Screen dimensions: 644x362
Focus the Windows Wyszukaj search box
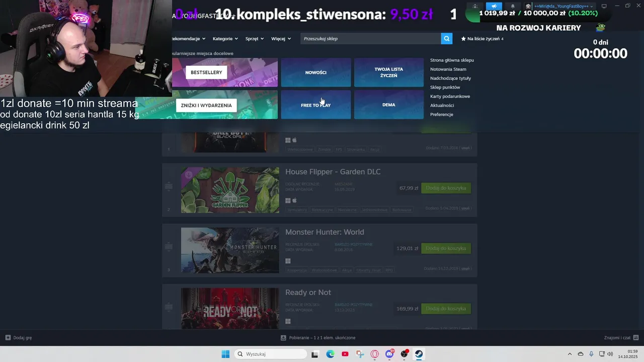[271, 354]
